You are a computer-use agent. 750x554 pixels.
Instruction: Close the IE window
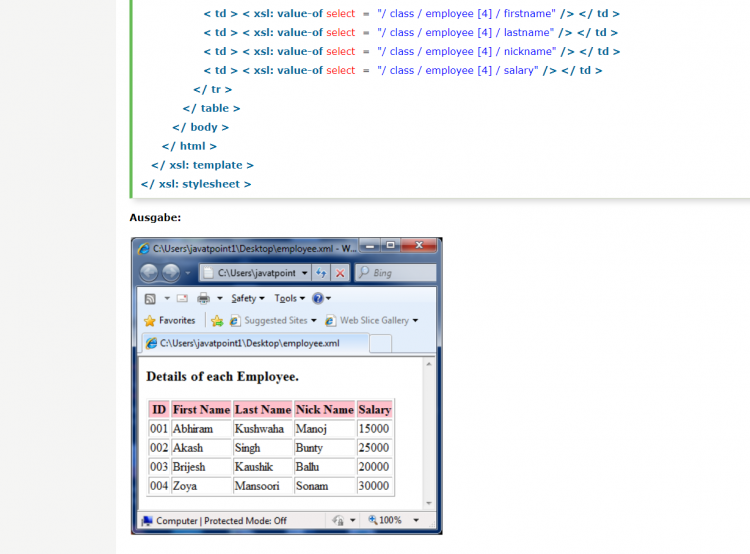[x=419, y=245]
